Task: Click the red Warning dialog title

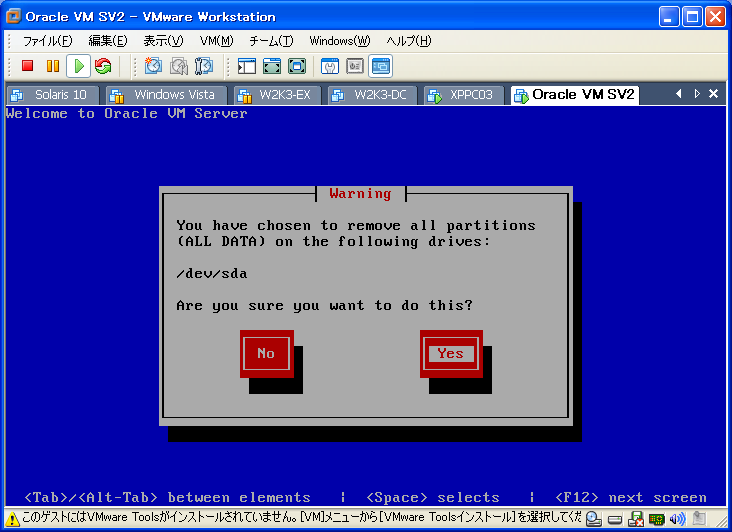Action: [x=360, y=194]
